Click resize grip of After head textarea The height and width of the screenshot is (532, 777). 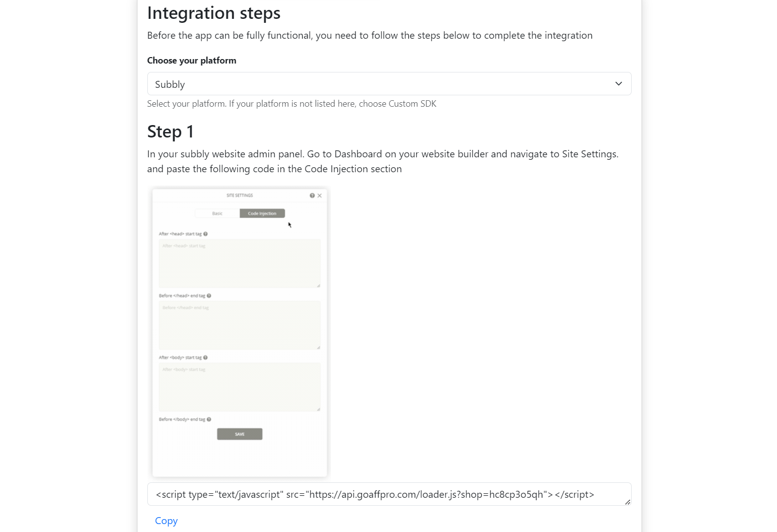click(x=319, y=286)
